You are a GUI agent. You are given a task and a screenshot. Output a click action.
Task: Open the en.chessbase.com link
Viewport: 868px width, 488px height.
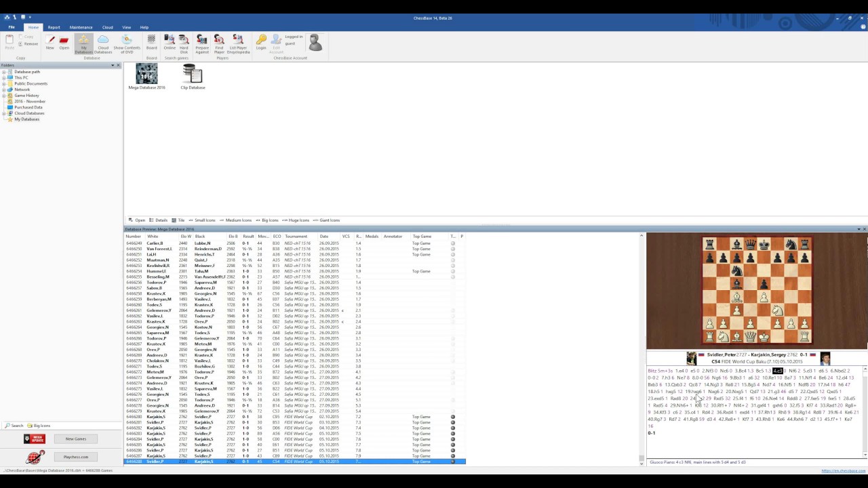tap(844, 471)
